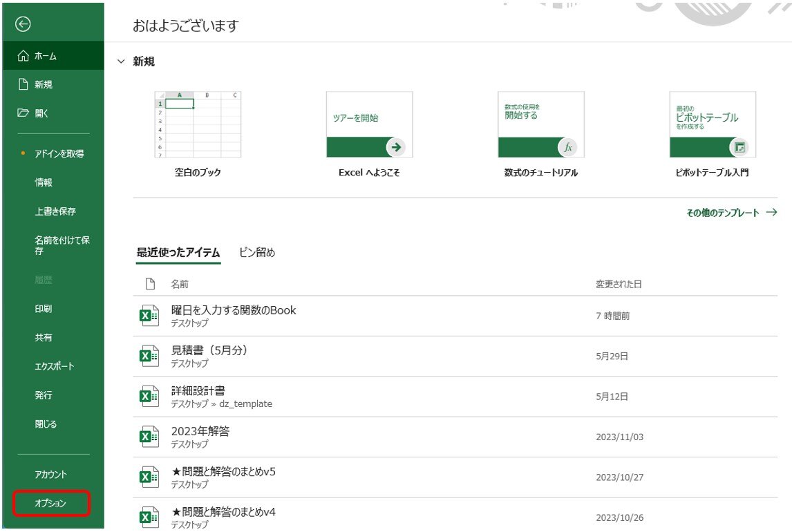This screenshot has width=792, height=532.
Task: Click the 5月29日 modified date
Action: 612,357
